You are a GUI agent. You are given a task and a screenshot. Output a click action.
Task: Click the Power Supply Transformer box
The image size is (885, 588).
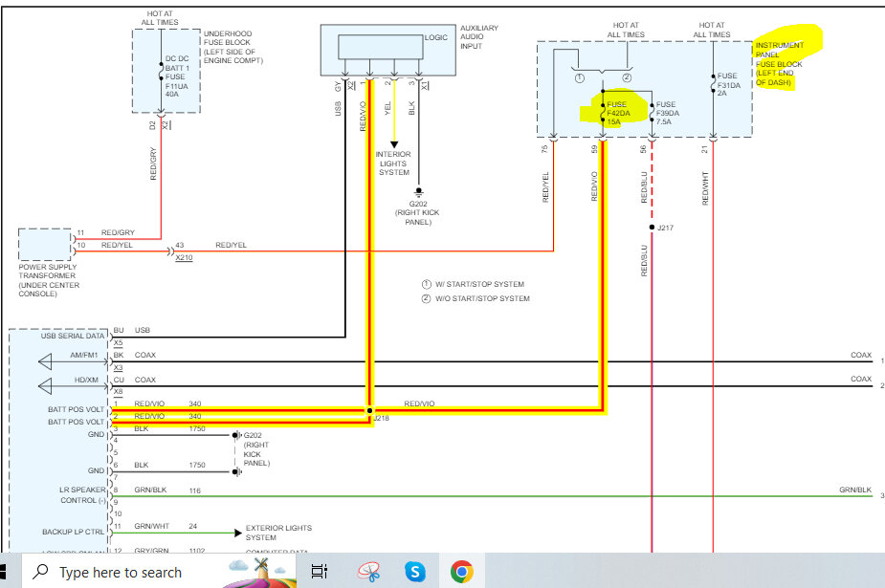tap(45, 245)
